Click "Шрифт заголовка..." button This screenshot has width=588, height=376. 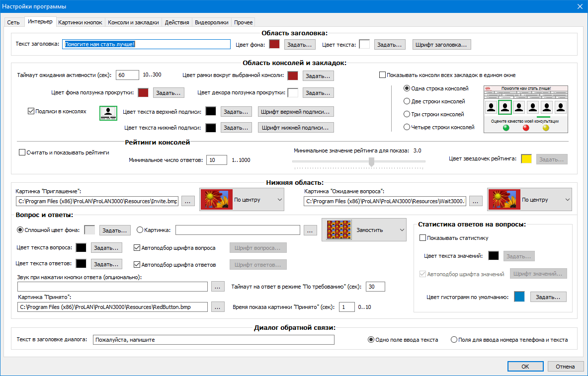coord(441,45)
